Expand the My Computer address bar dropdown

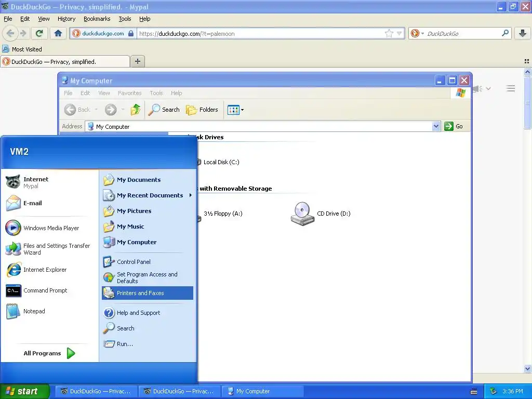point(436,126)
